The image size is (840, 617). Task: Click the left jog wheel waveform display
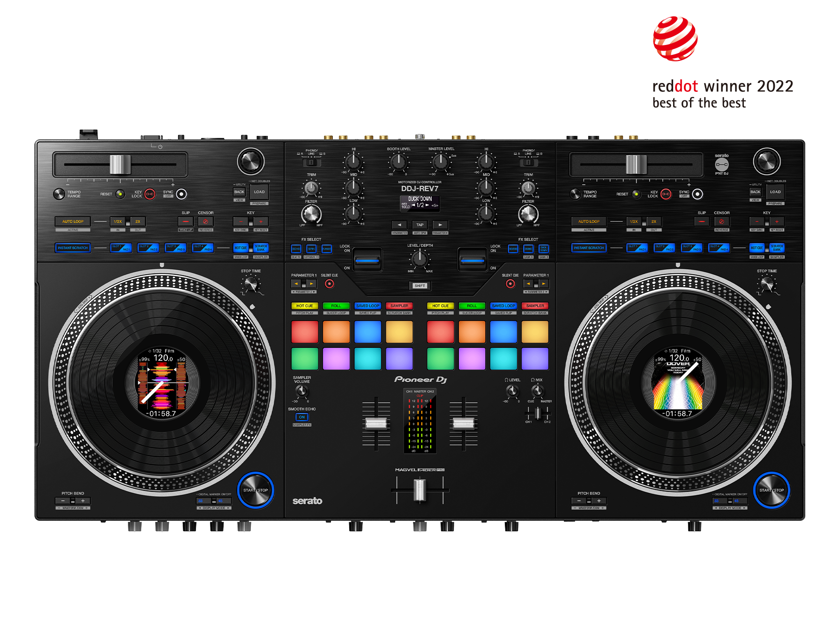(162, 382)
